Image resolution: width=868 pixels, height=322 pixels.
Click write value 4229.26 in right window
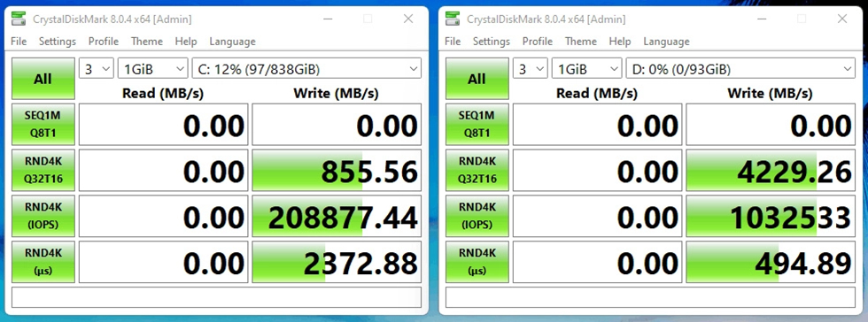coord(771,171)
